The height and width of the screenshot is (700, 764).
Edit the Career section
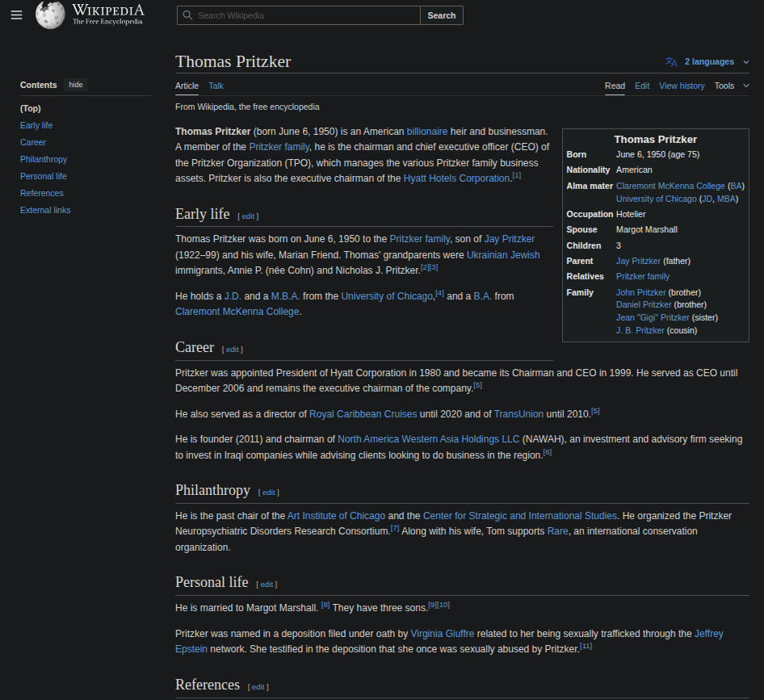[233, 350]
